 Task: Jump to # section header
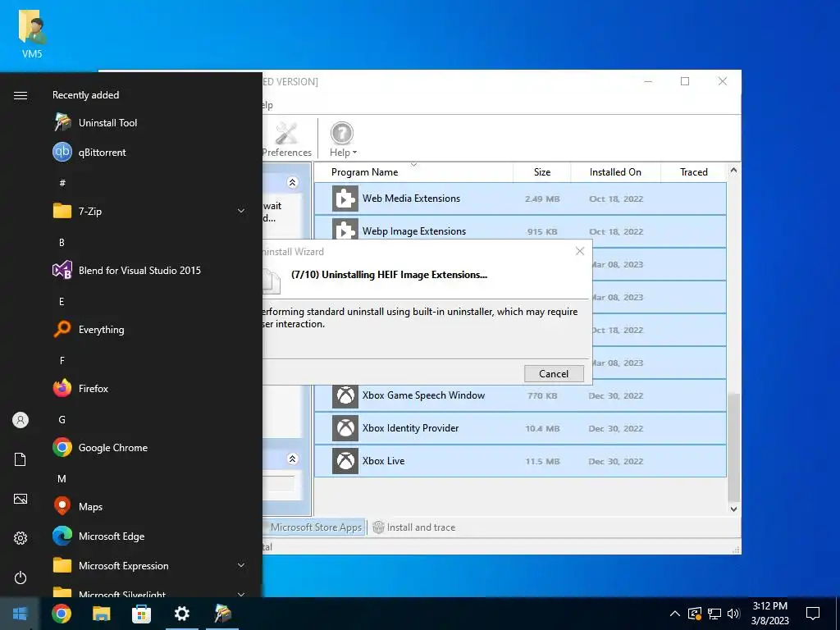[x=62, y=183]
